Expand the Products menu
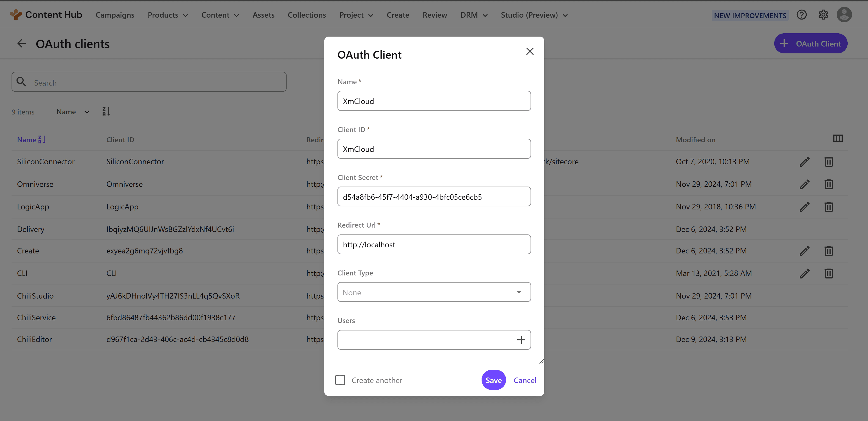868x421 pixels. (167, 15)
